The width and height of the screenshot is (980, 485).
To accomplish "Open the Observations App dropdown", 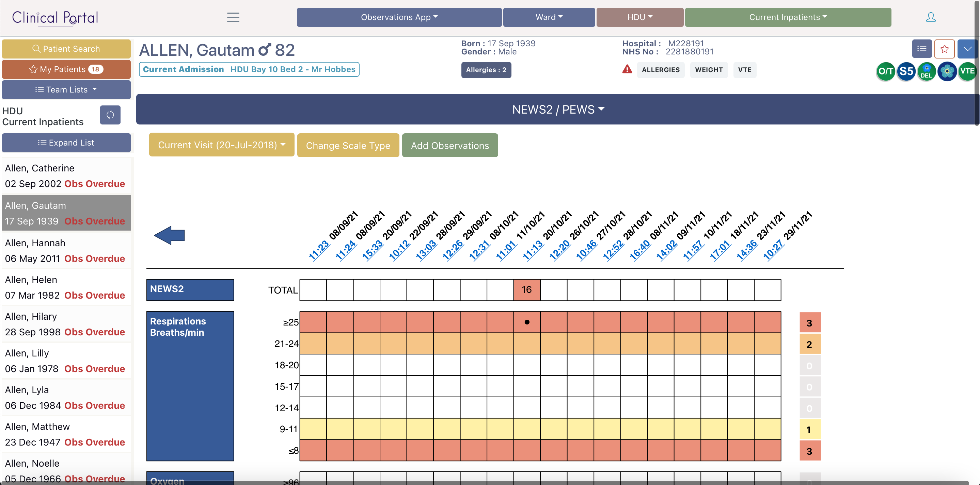I will click(x=399, y=17).
